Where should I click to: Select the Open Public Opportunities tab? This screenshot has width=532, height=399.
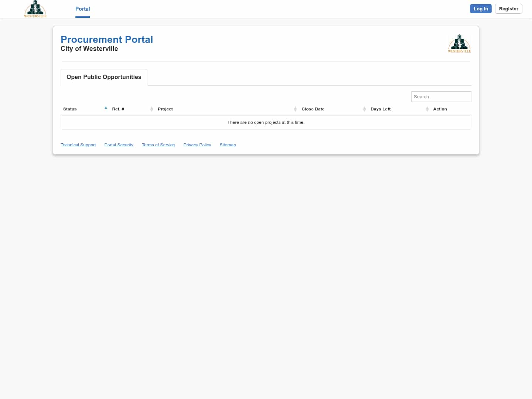(x=104, y=77)
